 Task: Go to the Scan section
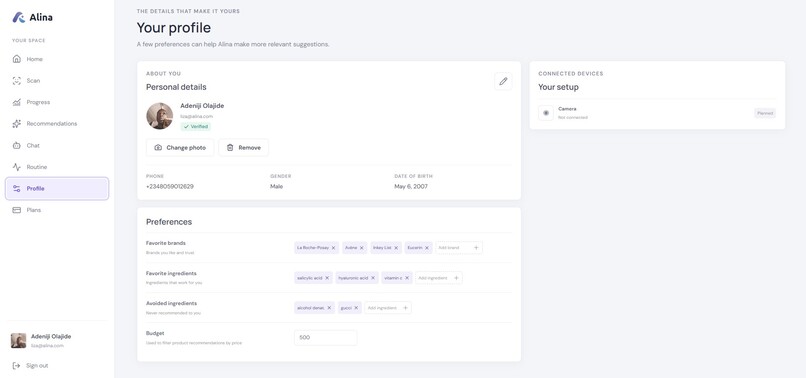(57, 81)
